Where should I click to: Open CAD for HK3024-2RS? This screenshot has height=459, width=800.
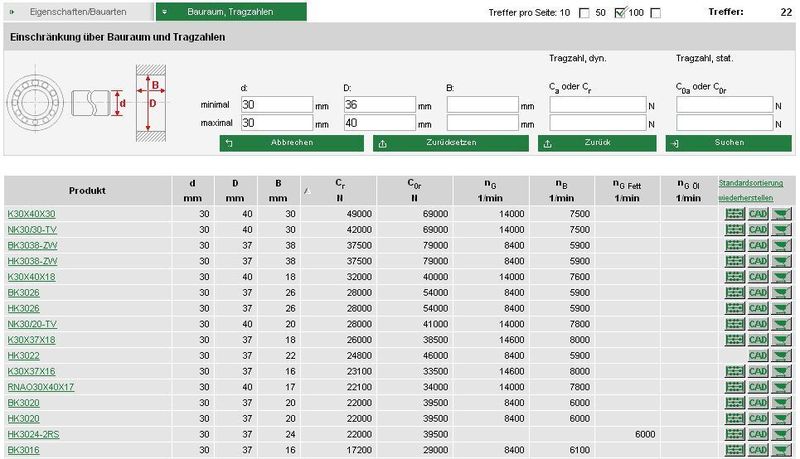(758, 435)
